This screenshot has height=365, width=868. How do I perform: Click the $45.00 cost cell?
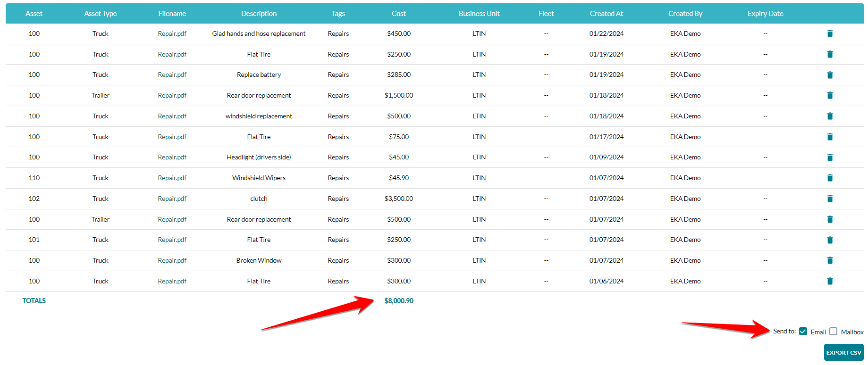pyautogui.click(x=399, y=157)
